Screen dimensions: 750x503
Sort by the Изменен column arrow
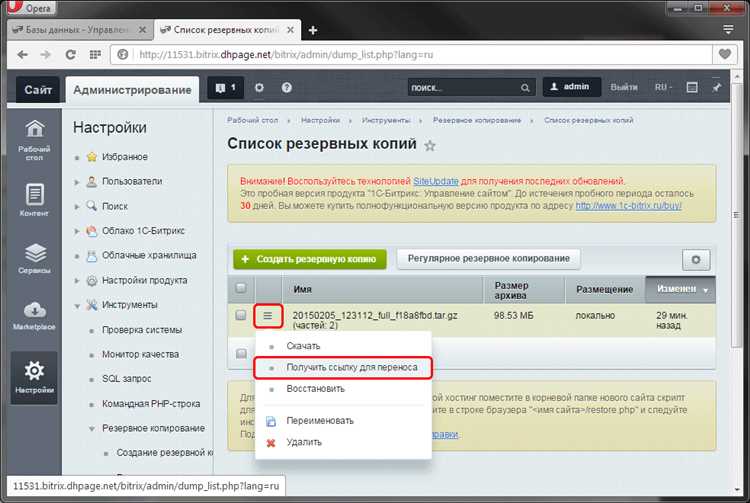pos(706,290)
